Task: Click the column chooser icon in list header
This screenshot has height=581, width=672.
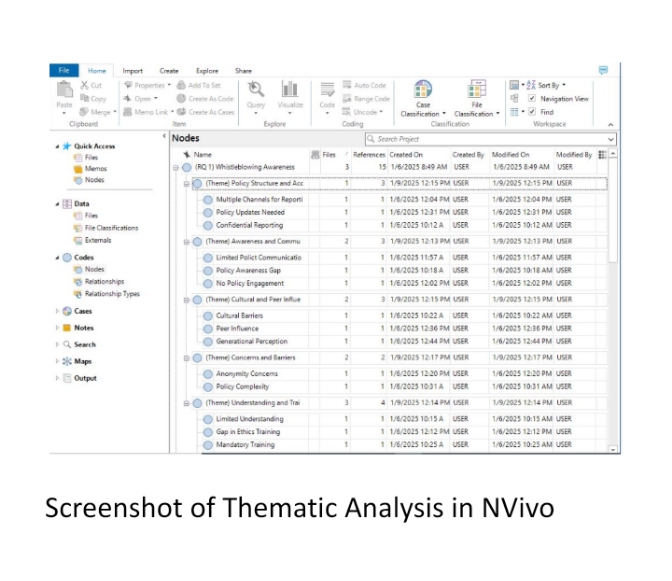Action: pyautogui.click(x=601, y=155)
